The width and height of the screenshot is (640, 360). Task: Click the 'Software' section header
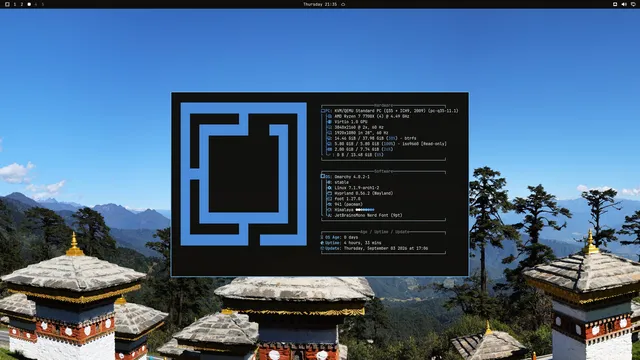[384, 171]
